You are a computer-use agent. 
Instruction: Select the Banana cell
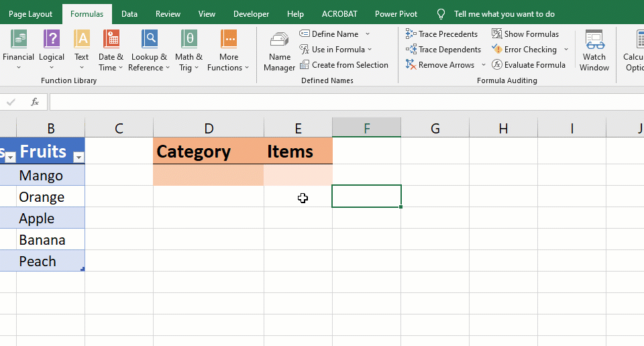50,239
